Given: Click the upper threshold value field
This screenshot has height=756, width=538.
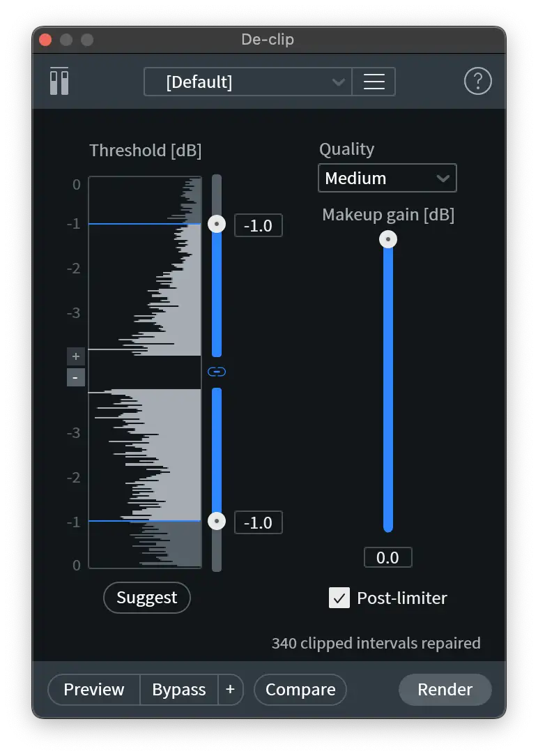Looking at the screenshot, I should click(258, 225).
